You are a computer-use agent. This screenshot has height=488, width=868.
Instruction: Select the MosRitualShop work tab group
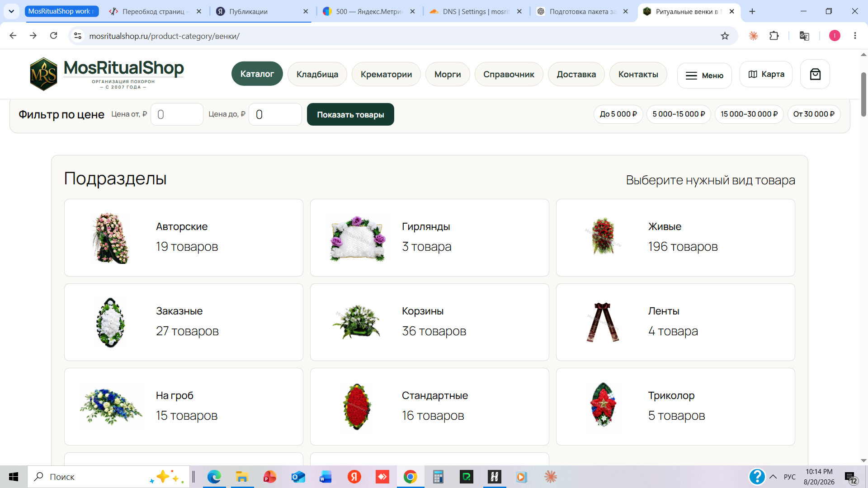(x=61, y=11)
